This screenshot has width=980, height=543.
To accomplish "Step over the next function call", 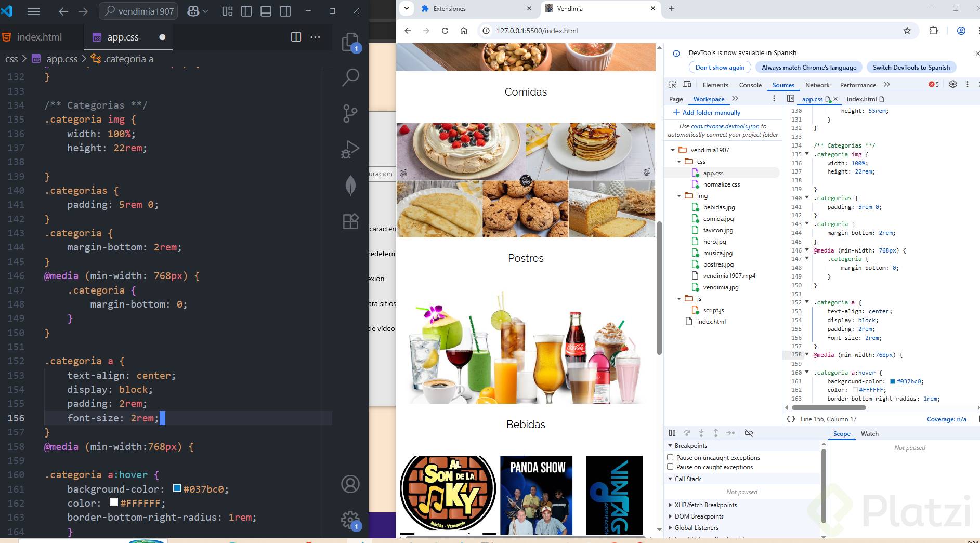I will (x=687, y=433).
